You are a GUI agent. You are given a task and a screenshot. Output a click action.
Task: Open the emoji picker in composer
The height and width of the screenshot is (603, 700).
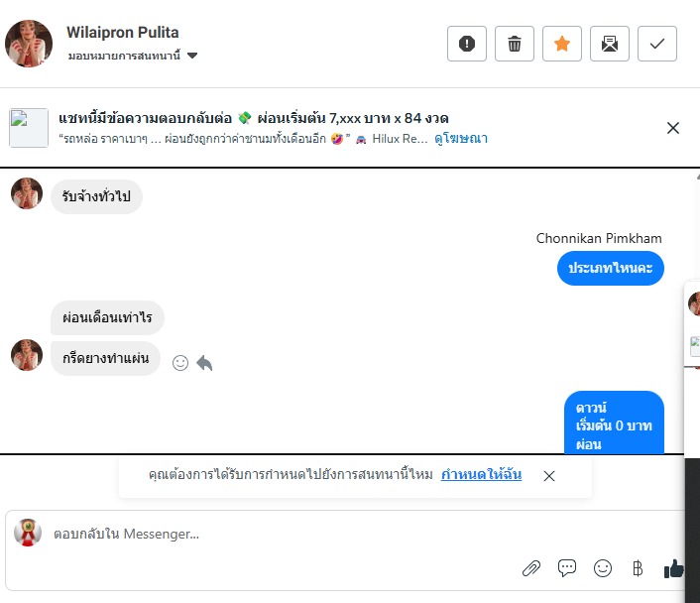click(x=603, y=568)
